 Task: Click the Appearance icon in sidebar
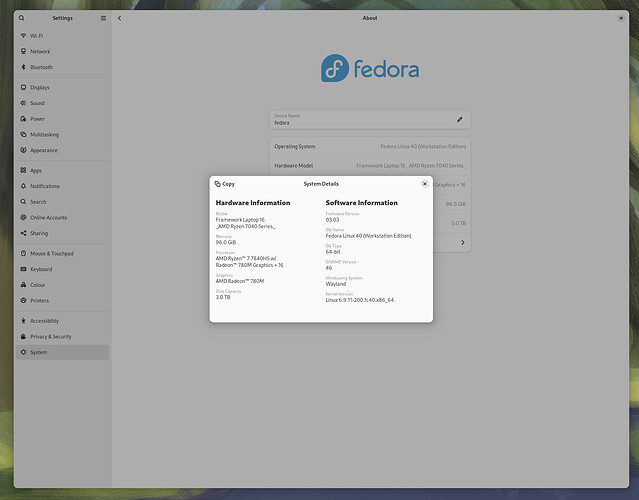click(23, 150)
